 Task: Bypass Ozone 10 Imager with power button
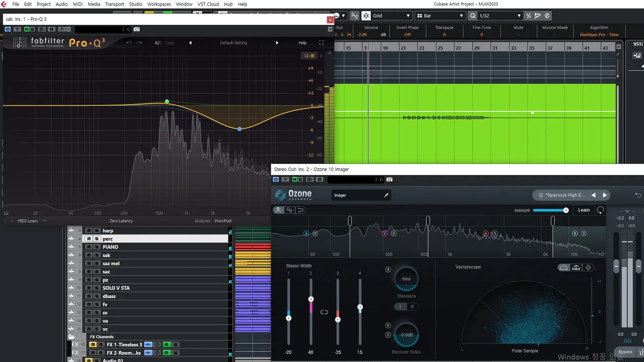click(x=277, y=179)
